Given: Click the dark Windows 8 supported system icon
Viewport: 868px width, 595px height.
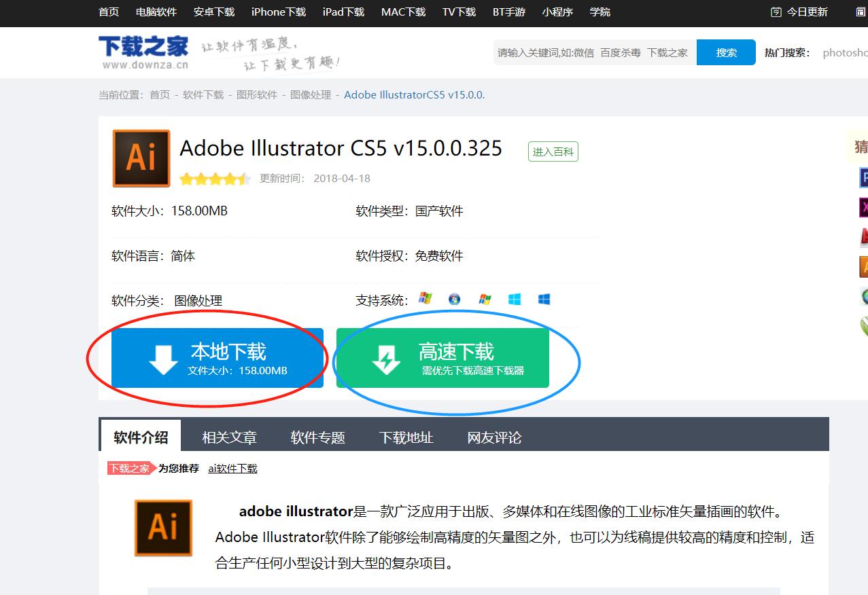Looking at the screenshot, I should (515, 298).
